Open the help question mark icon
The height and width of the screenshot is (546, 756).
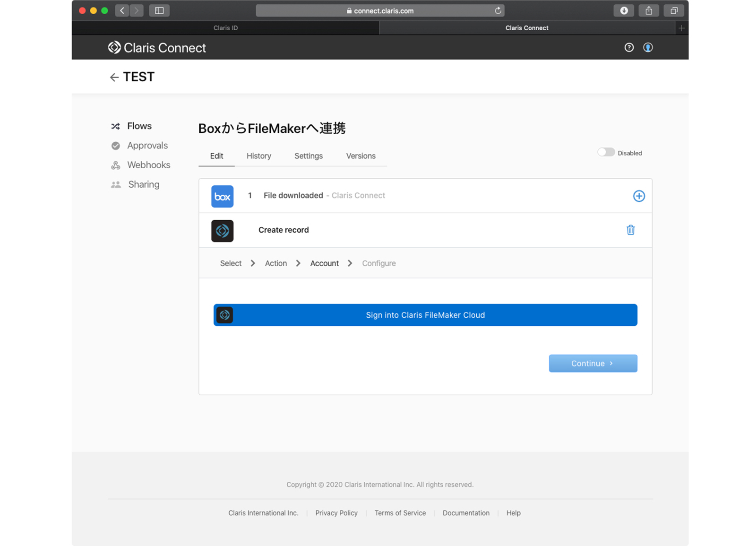coord(628,47)
